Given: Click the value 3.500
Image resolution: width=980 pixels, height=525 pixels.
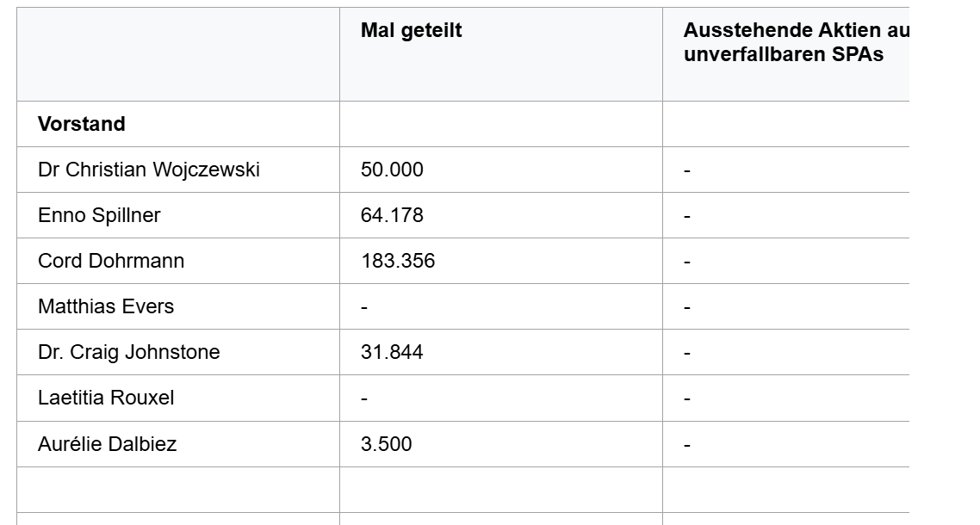Looking at the screenshot, I should coord(386,444).
